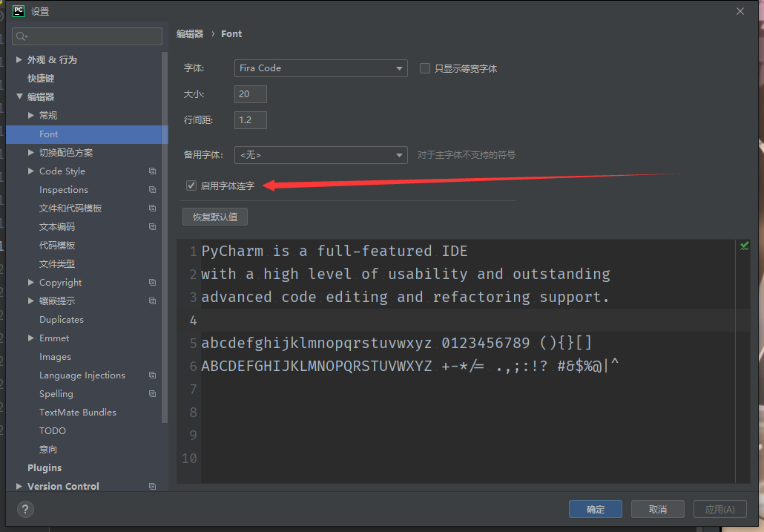Toggle 只显示等宽字体 checkbox

425,68
